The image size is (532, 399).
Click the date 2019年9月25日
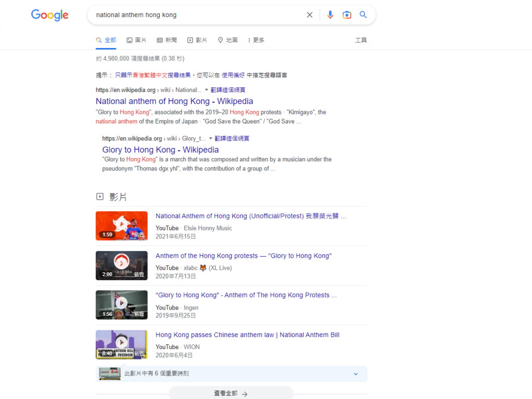coord(176,315)
